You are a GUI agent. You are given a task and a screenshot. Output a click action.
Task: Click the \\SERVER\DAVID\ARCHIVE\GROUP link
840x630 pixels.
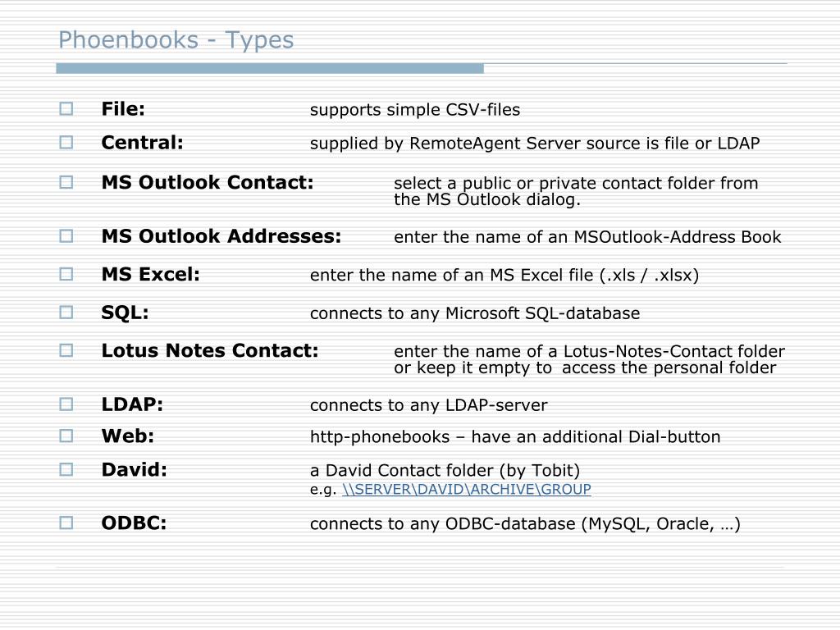(467, 489)
